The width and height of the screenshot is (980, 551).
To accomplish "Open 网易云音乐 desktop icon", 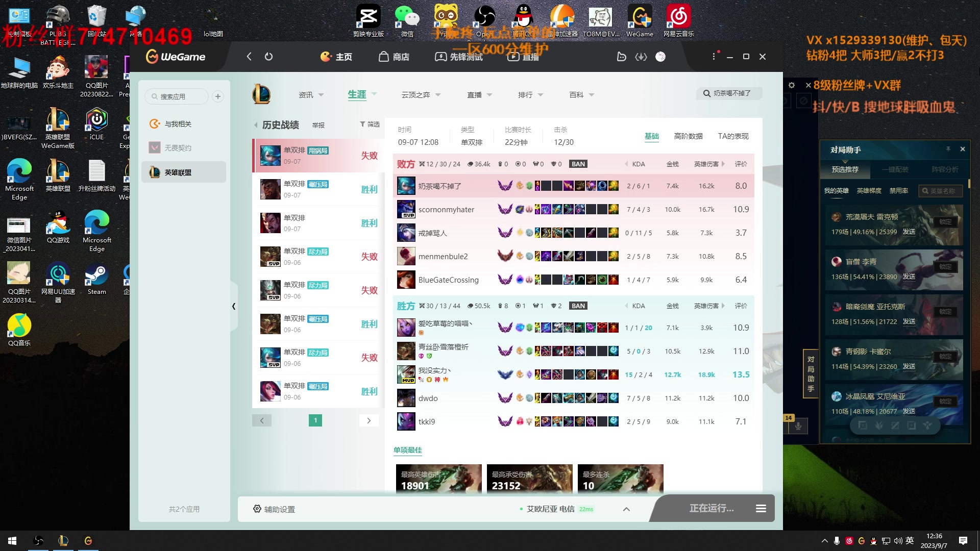I will tap(678, 20).
